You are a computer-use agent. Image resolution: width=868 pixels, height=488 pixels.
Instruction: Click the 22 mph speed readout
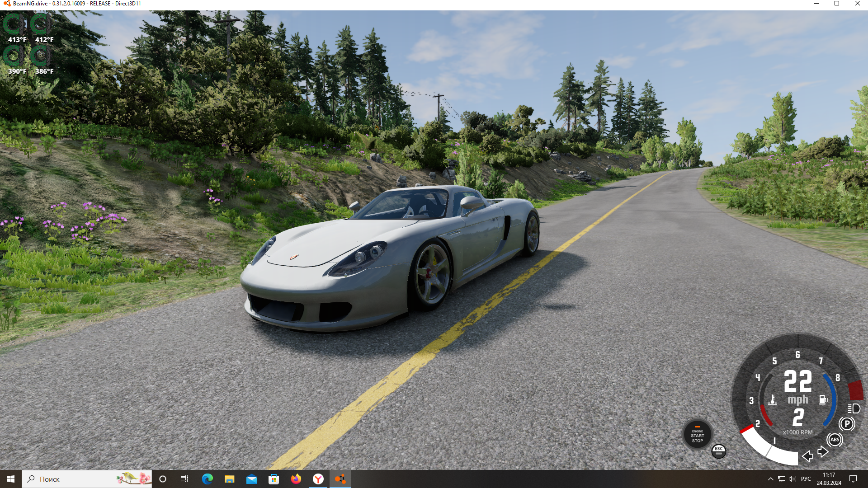point(797,382)
